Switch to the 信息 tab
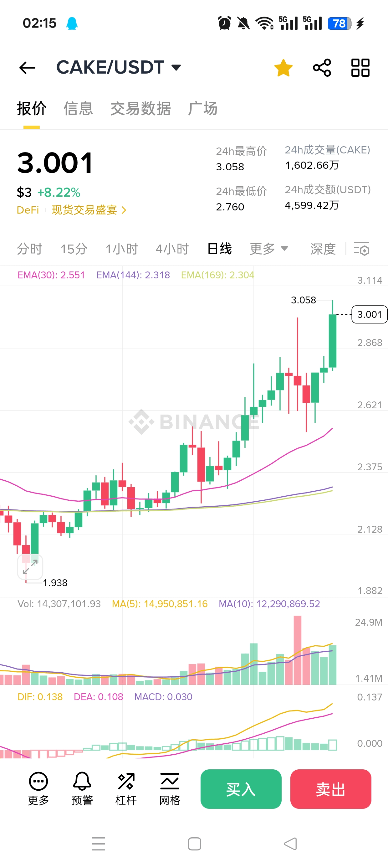Screen dimensions: 388x868 [78, 108]
